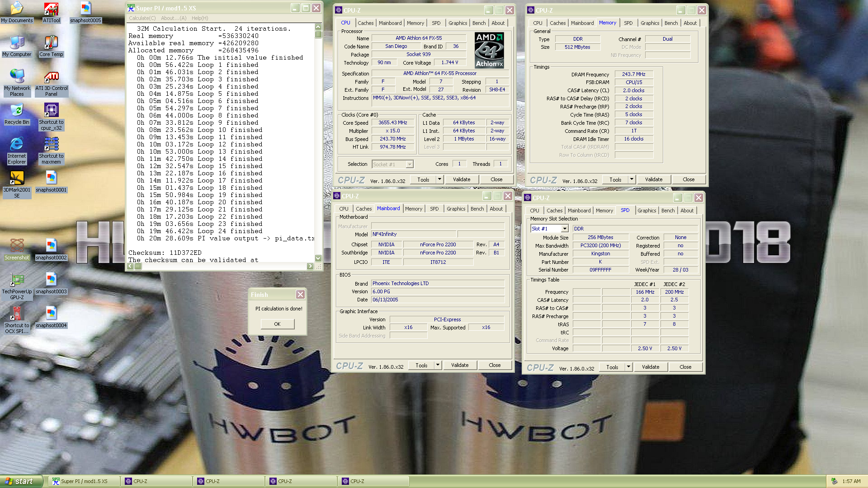Expand Tools arrow in CPU tab window
The width and height of the screenshot is (868, 488).
click(439, 179)
